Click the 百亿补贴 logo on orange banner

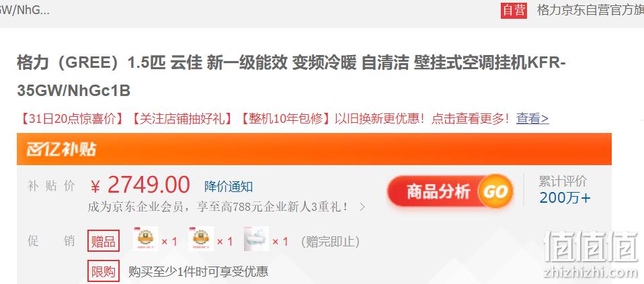click(x=62, y=149)
